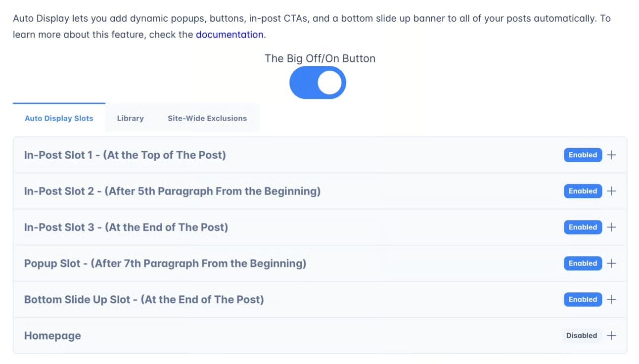The width and height of the screenshot is (639, 364).
Task: Click plus icon on Homepage row
Action: (611, 335)
